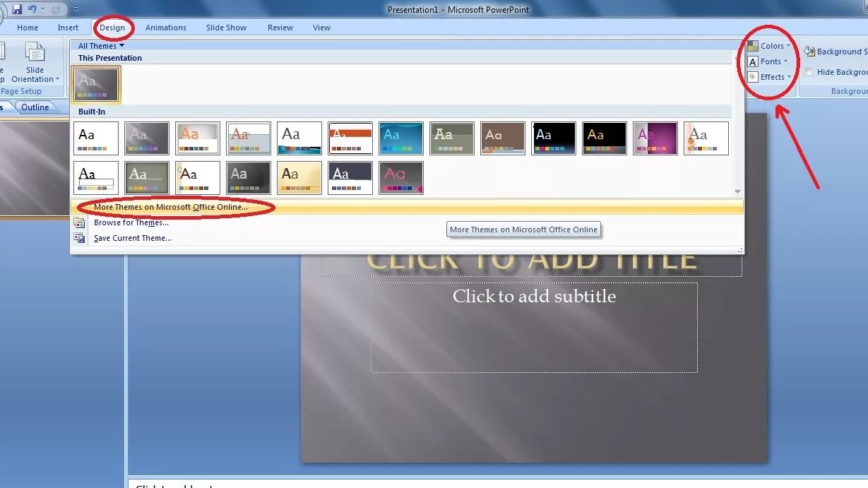Image resolution: width=868 pixels, height=488 pixels.
Task: Open the Customize Quick Access Toolbar arrow
Action: (76, 10)
